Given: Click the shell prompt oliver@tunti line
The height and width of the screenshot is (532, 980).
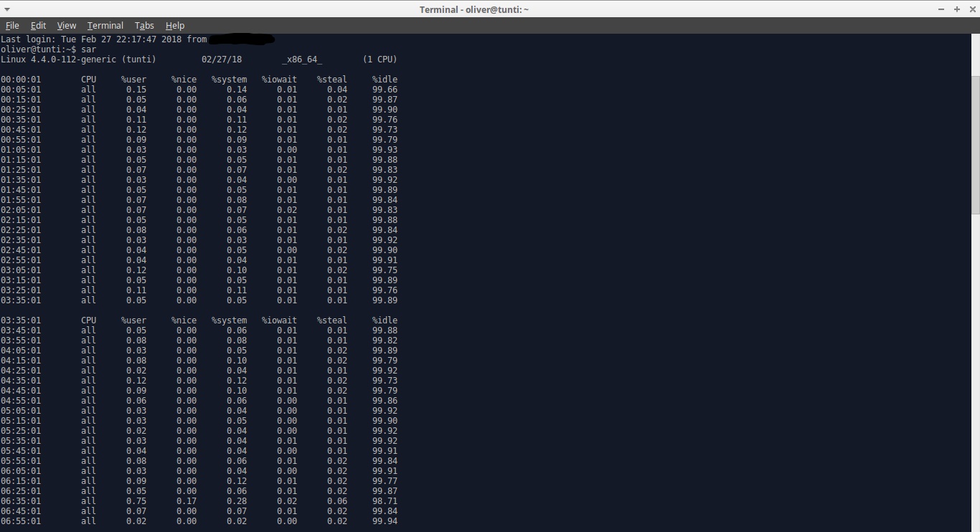Looking at the screenshot, I should 39,49.
